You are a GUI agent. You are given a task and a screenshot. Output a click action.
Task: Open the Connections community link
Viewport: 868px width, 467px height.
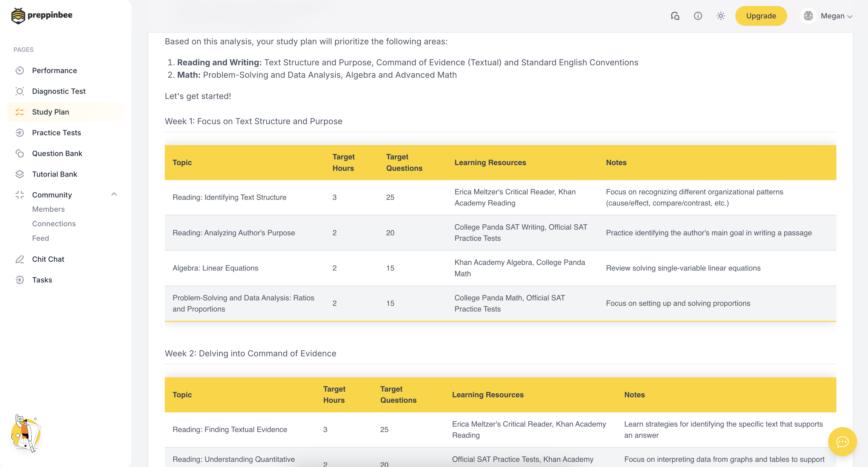[x=54, y=224]
